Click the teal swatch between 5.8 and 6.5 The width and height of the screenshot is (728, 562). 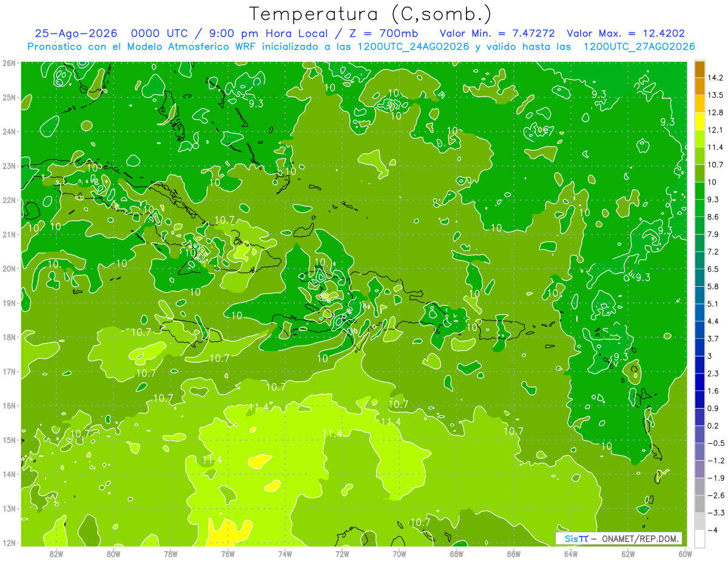[699, 276]
